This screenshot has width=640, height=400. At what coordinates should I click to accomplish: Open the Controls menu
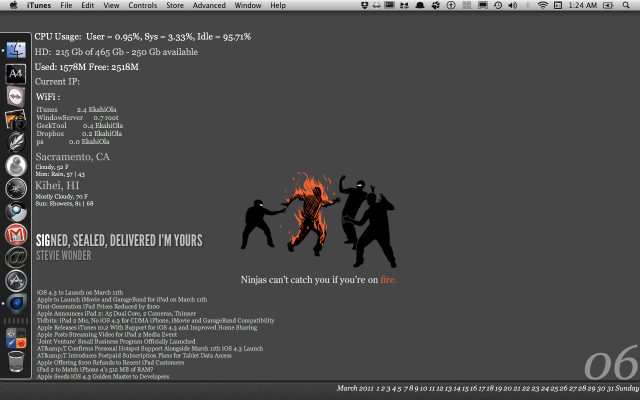[x=142, y=5]
